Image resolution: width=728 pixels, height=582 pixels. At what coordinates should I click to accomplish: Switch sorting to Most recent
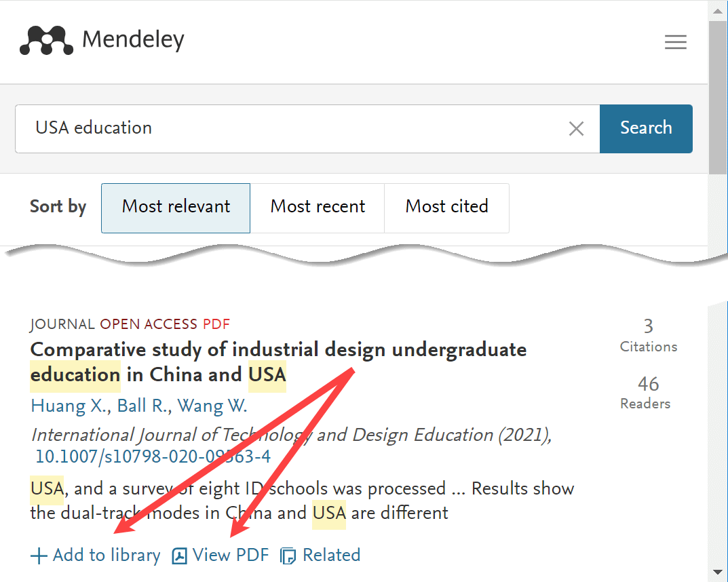pos(318,208)
